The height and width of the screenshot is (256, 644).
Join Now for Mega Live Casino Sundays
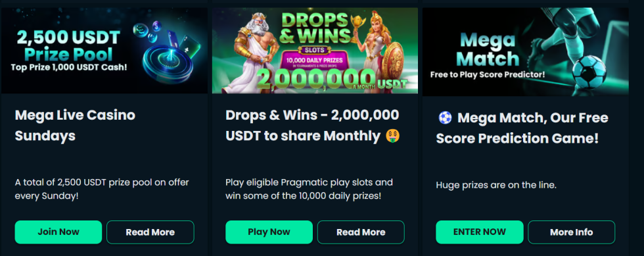58,232
